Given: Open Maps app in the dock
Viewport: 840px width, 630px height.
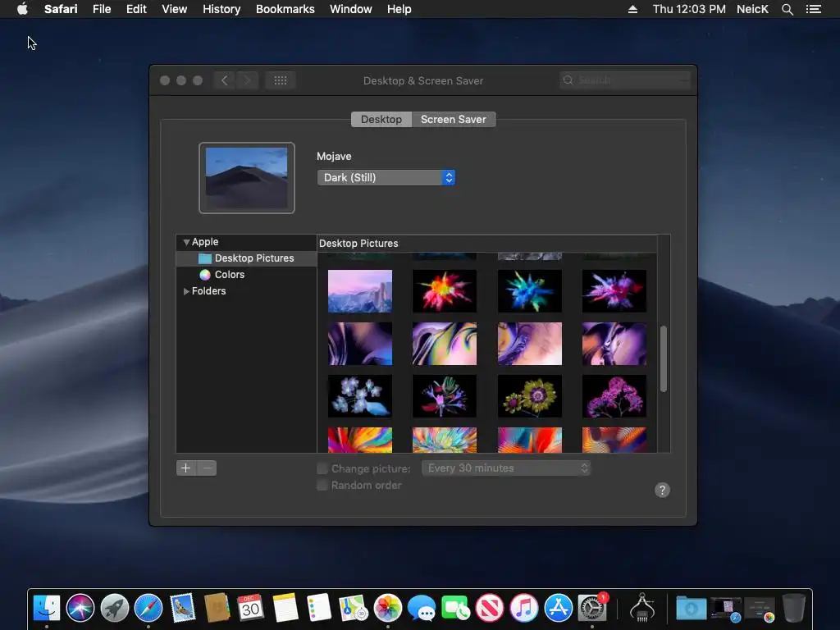Looking at the screenshot, I should 353,608.
